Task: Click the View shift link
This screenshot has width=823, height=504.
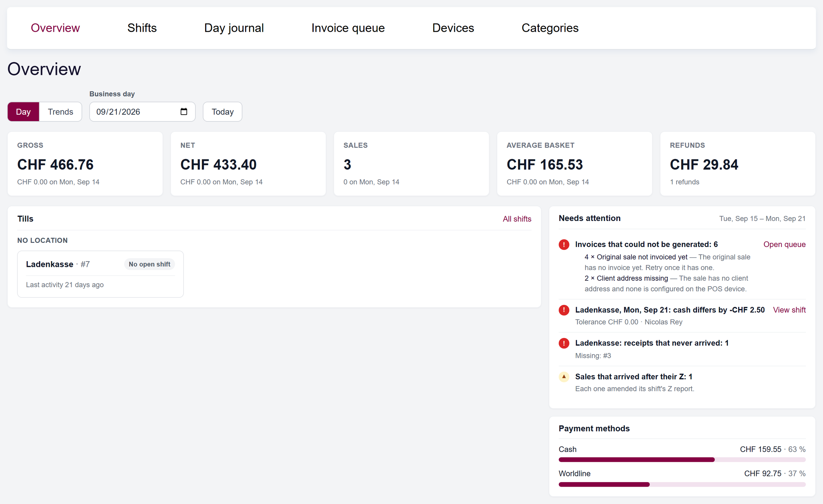Action: 789,310
